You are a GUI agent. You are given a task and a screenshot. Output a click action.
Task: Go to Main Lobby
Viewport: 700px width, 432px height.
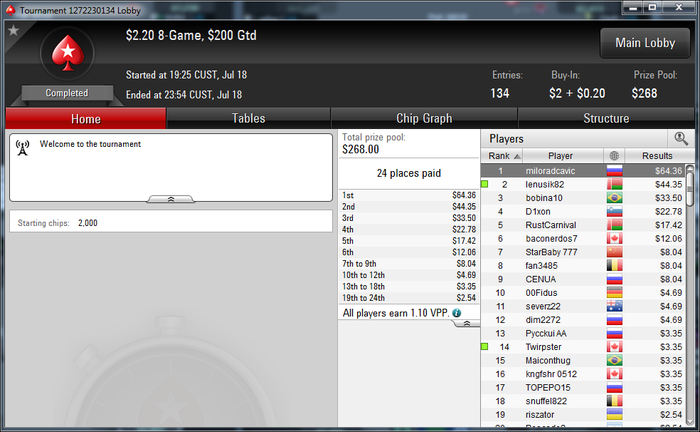pos(645,43)
